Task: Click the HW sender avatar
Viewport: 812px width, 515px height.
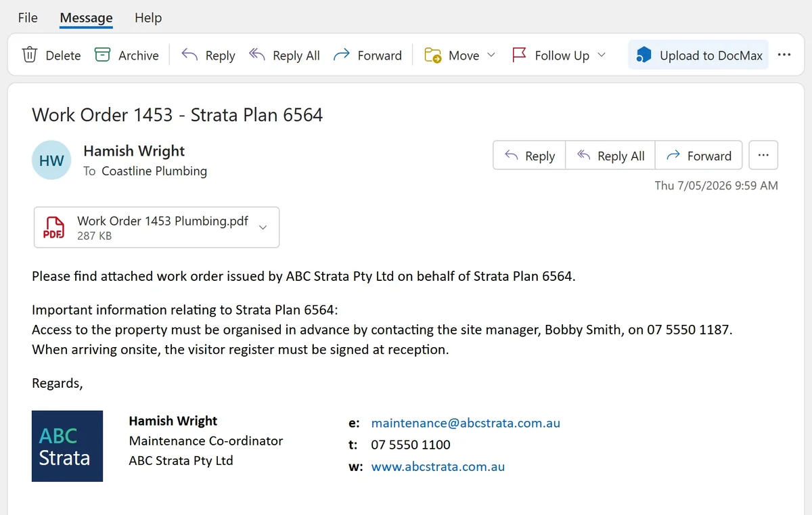Action: pyautogui.click(x=51, y=160)
